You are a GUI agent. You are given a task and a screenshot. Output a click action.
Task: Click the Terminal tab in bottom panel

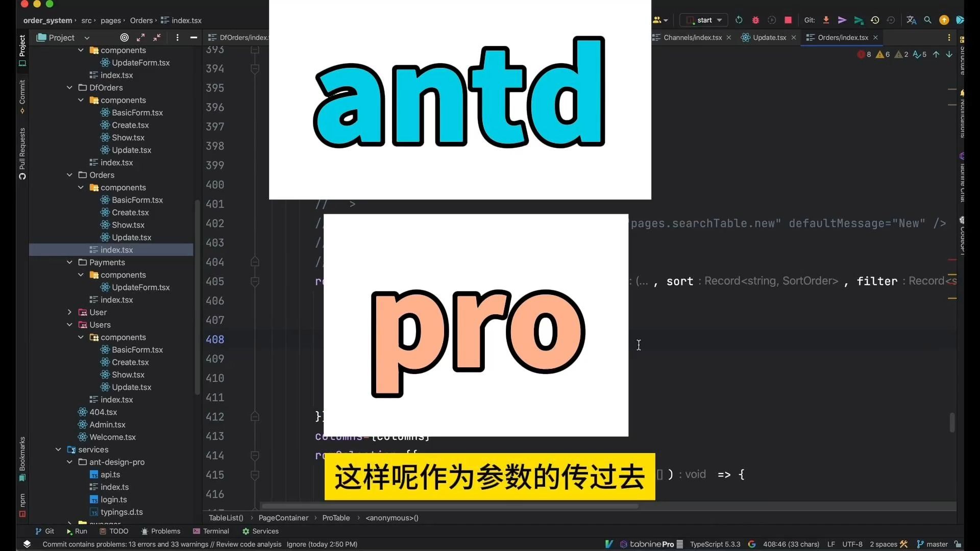[216, 531]
